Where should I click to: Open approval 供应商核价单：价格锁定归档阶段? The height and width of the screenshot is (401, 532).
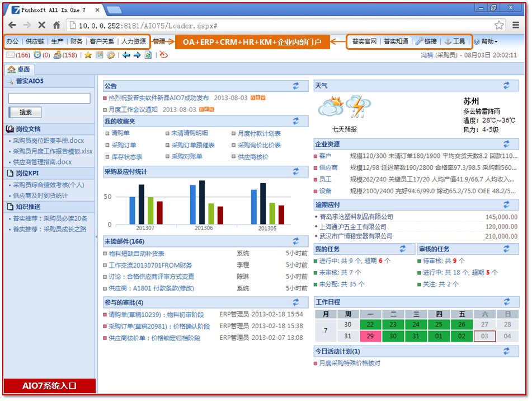154,338
